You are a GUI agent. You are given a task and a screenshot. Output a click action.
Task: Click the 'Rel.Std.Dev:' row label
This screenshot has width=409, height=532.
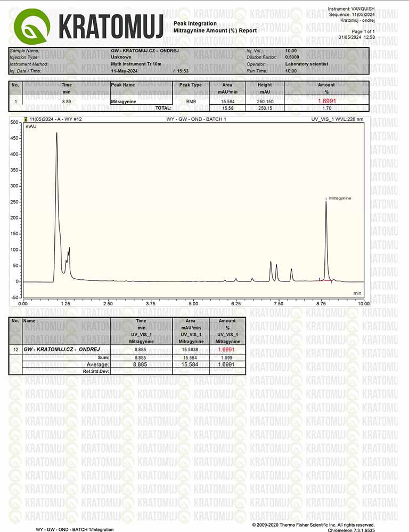click(x=96, y=371)
